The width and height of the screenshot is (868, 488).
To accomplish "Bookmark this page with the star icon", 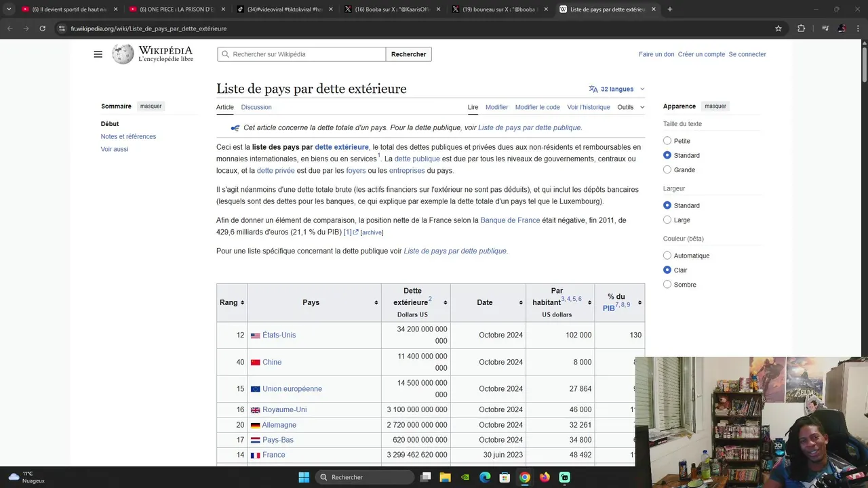I will coord(778,28).
